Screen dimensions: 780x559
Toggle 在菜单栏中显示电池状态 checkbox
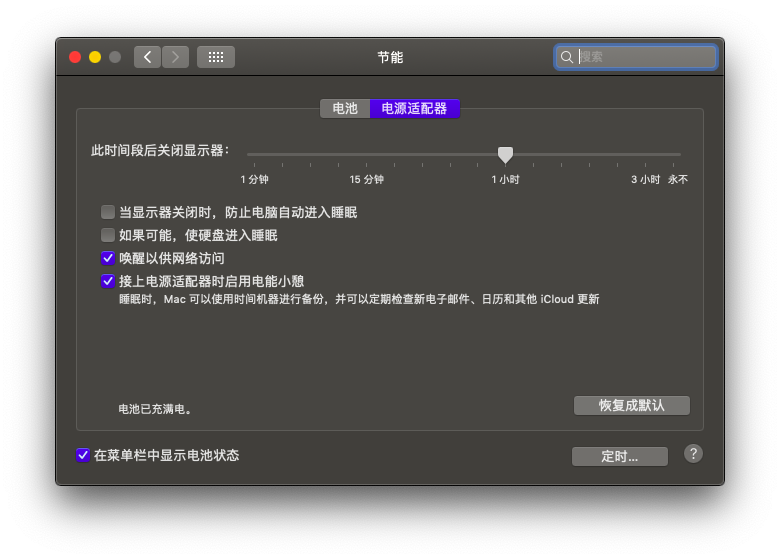coord(83,455)
